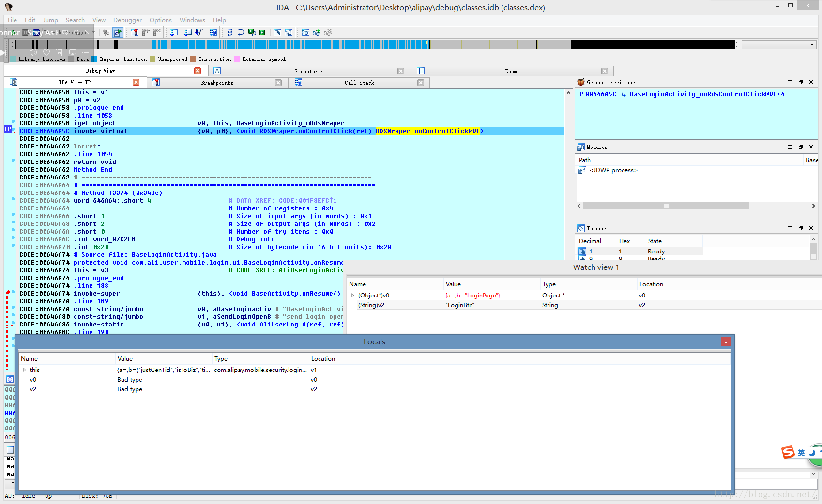Switch to the Call Stack tab
822x504 pixels.
pyautogui.click(x=359, y=83)
